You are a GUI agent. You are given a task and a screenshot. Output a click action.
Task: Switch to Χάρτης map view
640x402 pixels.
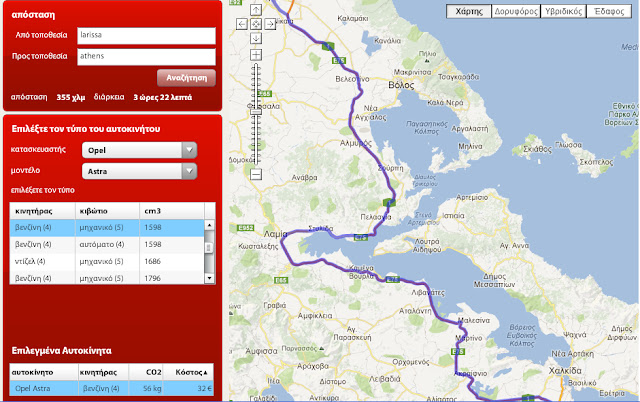point(469,11)
